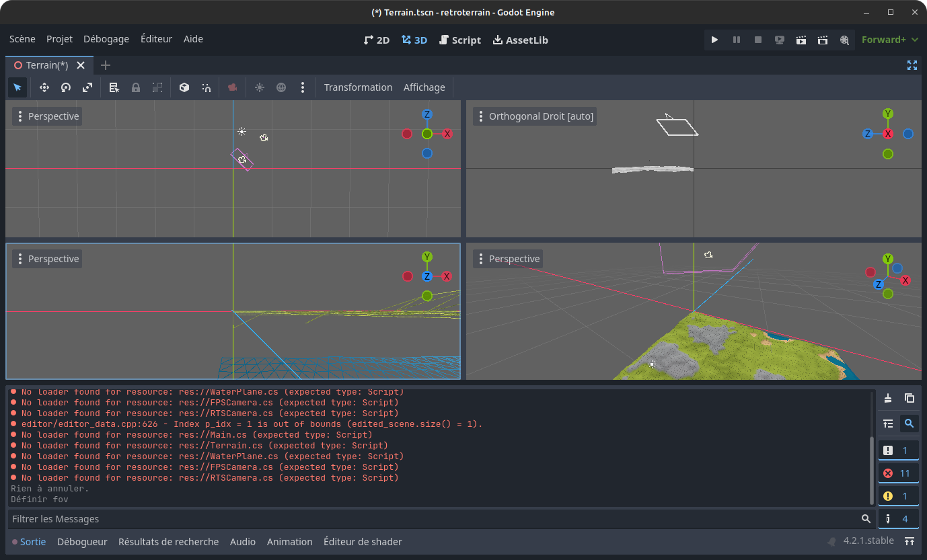Click the Filtrer les Messages field
Image resolution: width=927 pixels, height=560 pixels.
[x=431, y=519]
